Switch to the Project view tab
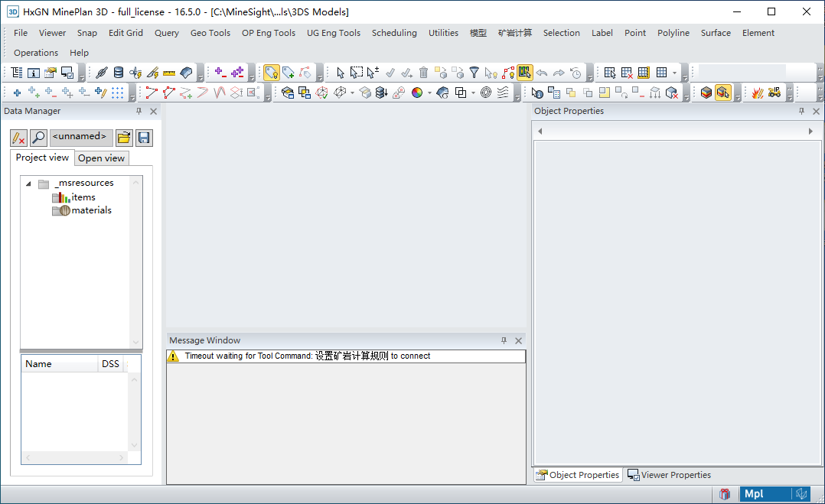Viewport: 825px width, 504px height. click(x=42, y=158)
